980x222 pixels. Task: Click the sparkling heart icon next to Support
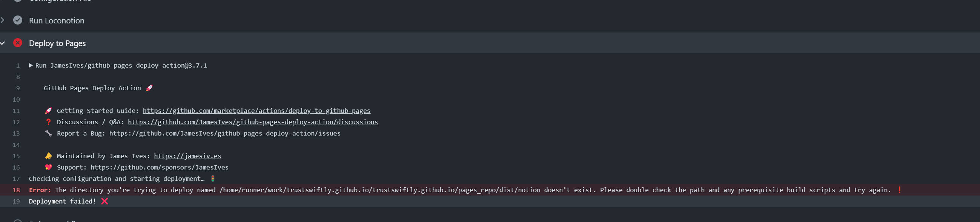click(x=48, y=167)
